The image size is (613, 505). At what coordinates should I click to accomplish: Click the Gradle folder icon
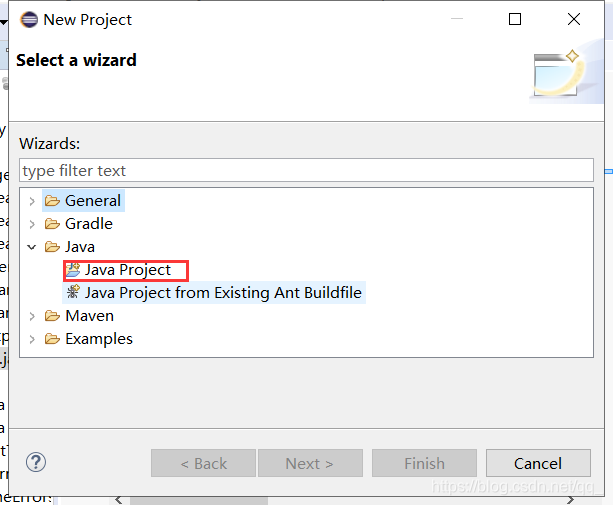pyautogui.click(x=52, y=224)
